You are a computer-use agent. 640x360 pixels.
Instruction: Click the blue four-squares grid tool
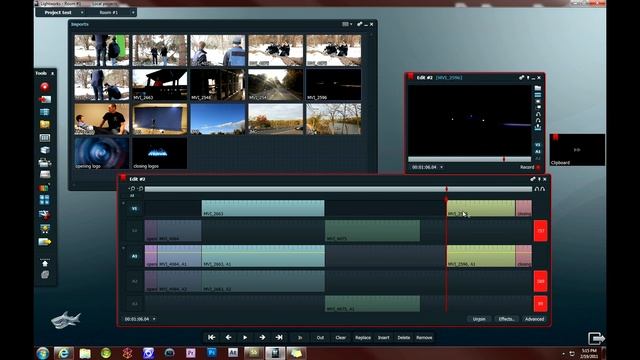44,200
